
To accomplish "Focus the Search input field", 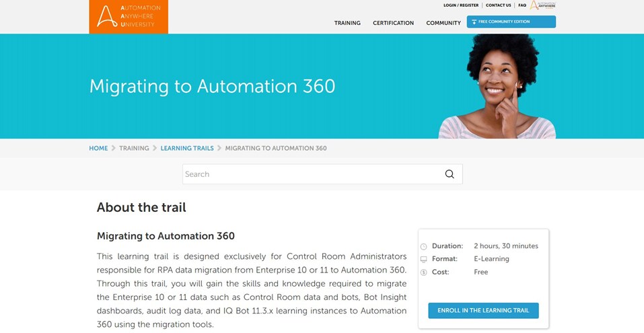I will (322, 174).
